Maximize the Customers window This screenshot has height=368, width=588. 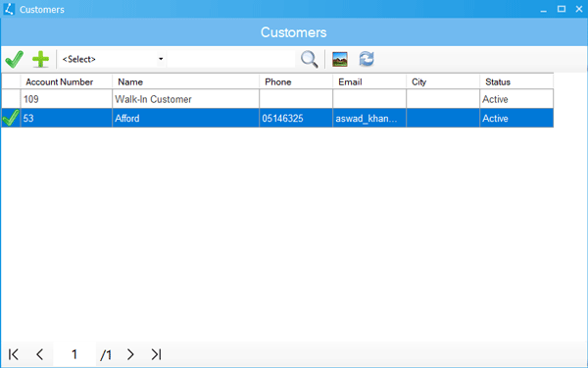point(562,9)
